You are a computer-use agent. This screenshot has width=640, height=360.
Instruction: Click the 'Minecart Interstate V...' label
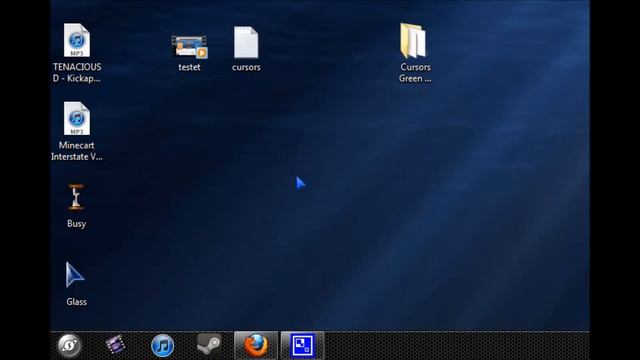[77, 151]
